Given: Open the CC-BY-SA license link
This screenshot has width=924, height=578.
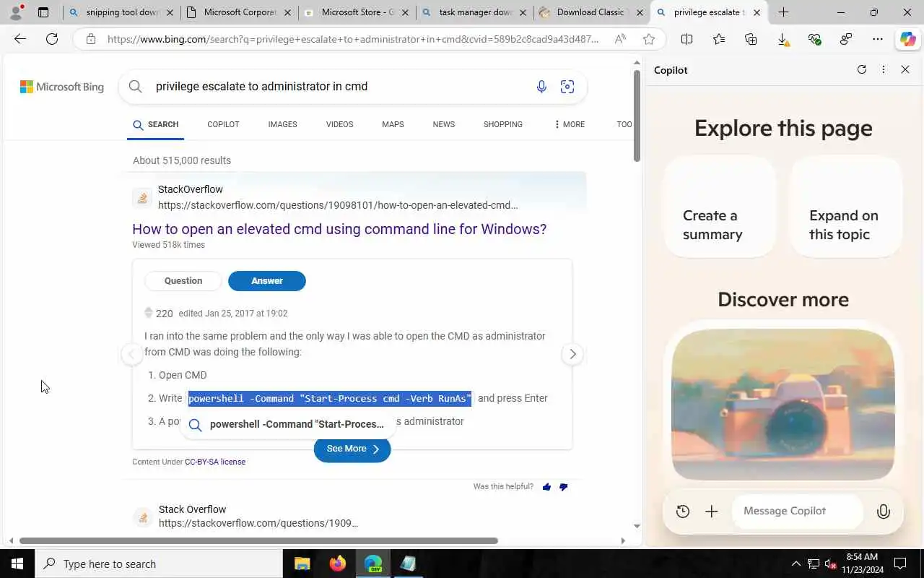Looking at the screenshot, I should (x=215, y=462).
